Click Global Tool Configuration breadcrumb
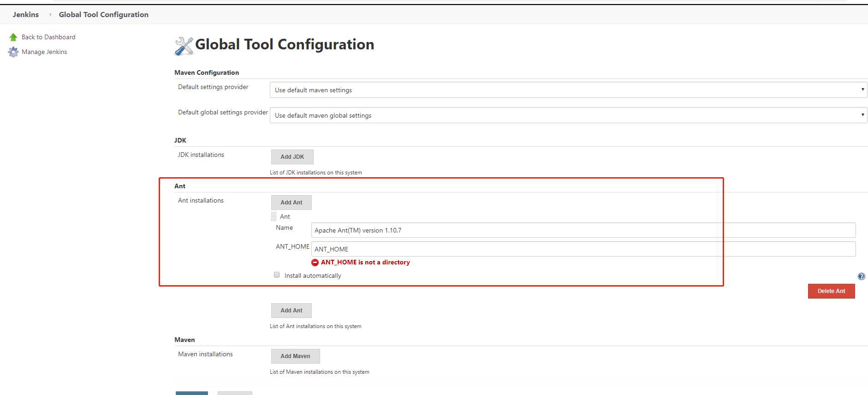 click(104, 15)
